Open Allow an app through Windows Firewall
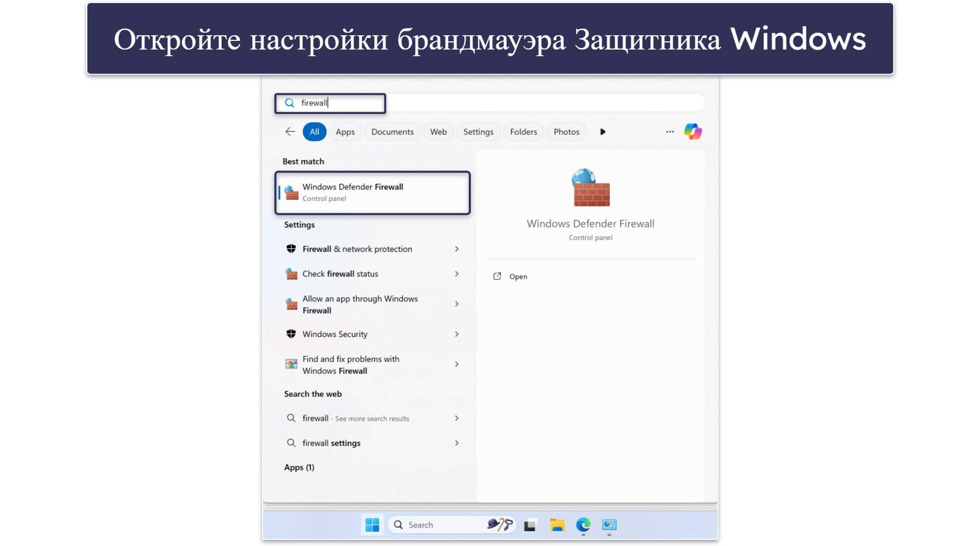 (x=372, y=304)
